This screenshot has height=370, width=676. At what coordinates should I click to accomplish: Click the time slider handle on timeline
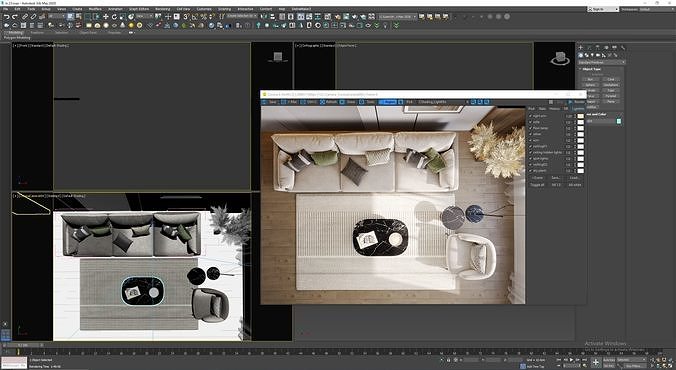click(22, 345)
